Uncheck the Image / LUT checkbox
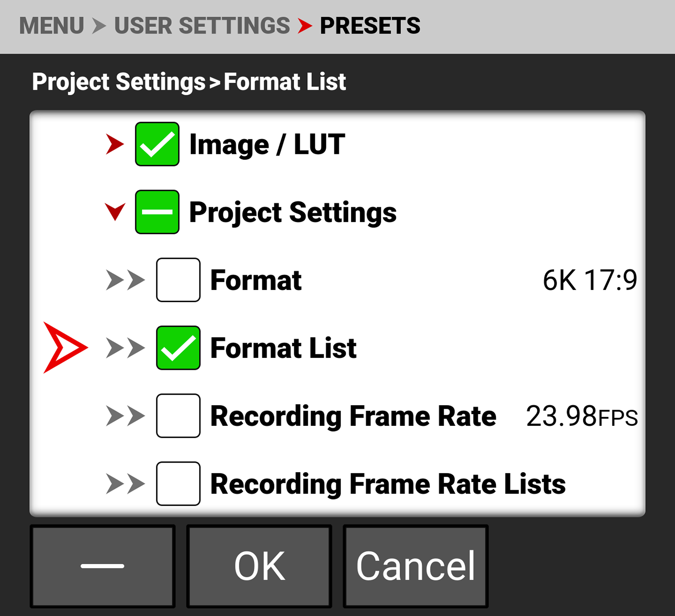The image size is (675, 616). coord(157,144)
